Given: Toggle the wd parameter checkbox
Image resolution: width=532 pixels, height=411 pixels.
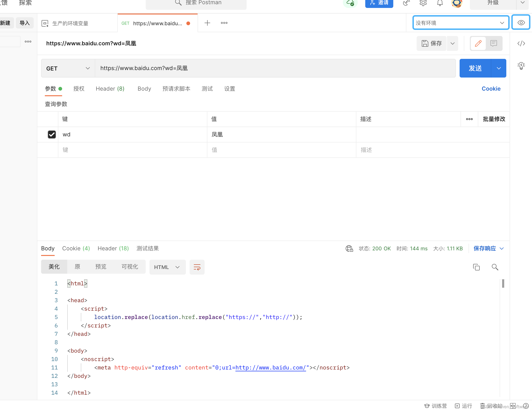Looking at the screenshot, I should pyautogui.click(x=52, y=135).
